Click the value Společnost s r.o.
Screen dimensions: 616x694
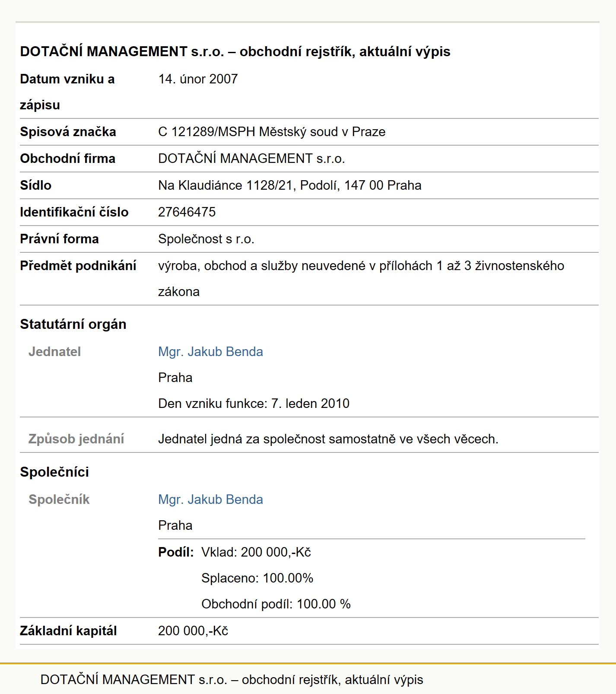pyautogui.click(x=206, y=239)
